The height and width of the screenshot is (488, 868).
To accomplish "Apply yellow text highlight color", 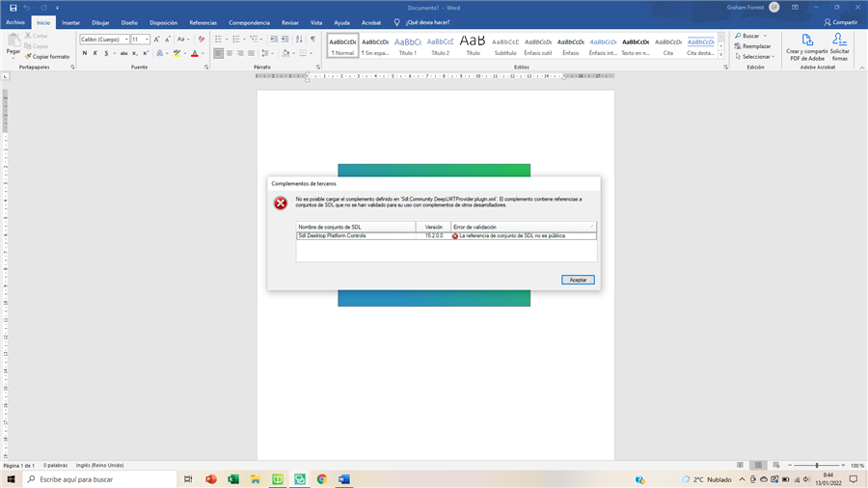I will point(177,54).
